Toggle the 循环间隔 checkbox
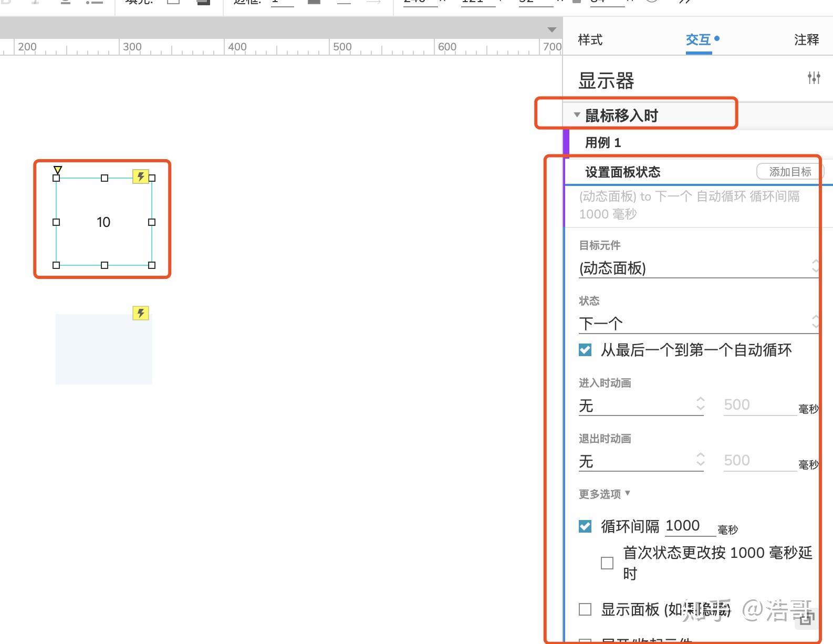Image resolution: width=833 pixels, height=644 pixels. (585, 526)
